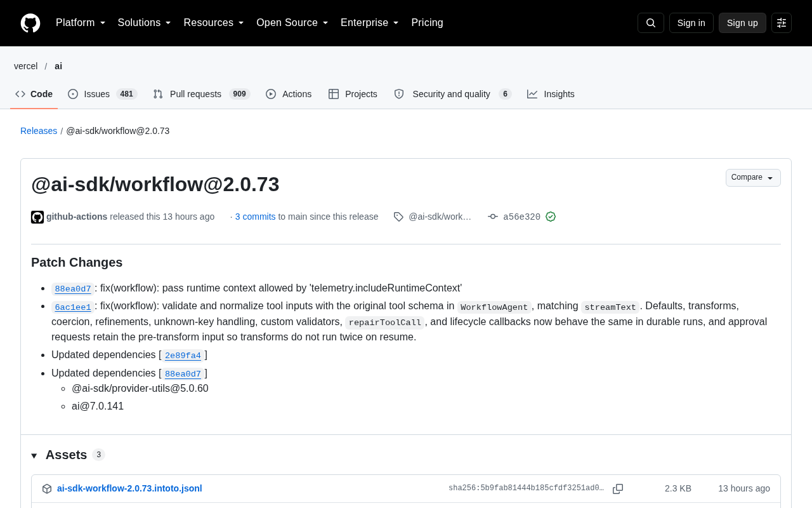The width and height of the screenshot is (812, 508).
Task: Collapse the Assets section
Action: (x=34, y=455)
